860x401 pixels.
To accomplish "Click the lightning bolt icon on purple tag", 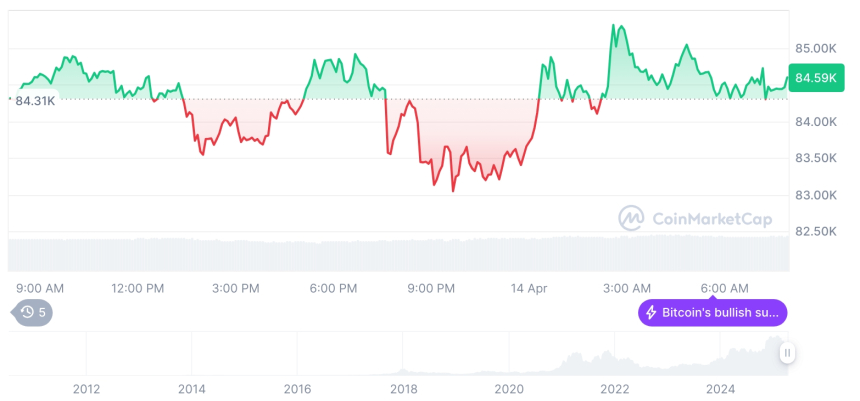I will (651, 312).
